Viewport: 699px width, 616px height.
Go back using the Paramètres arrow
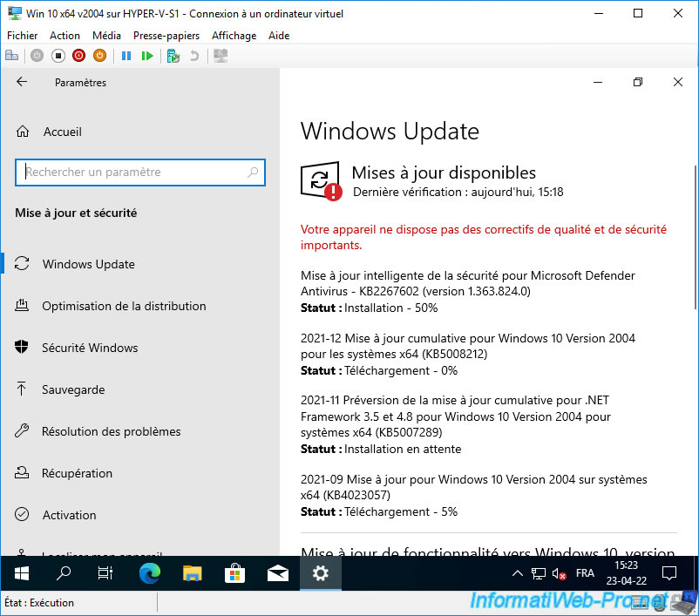pos(22,82)
